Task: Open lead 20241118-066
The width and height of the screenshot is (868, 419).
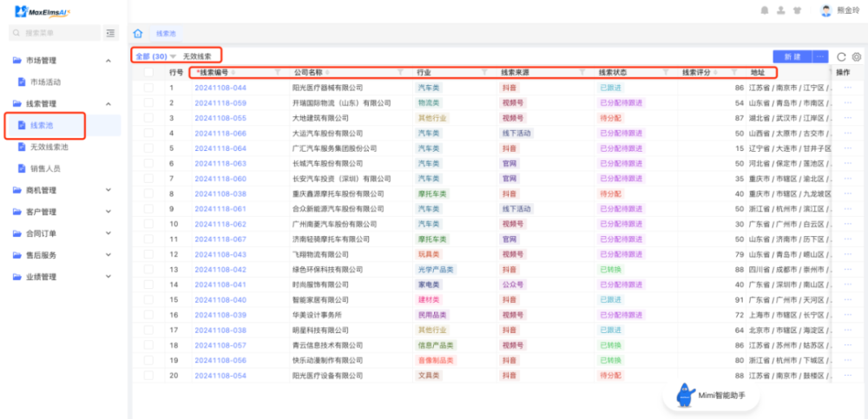Action: point(220,133)
